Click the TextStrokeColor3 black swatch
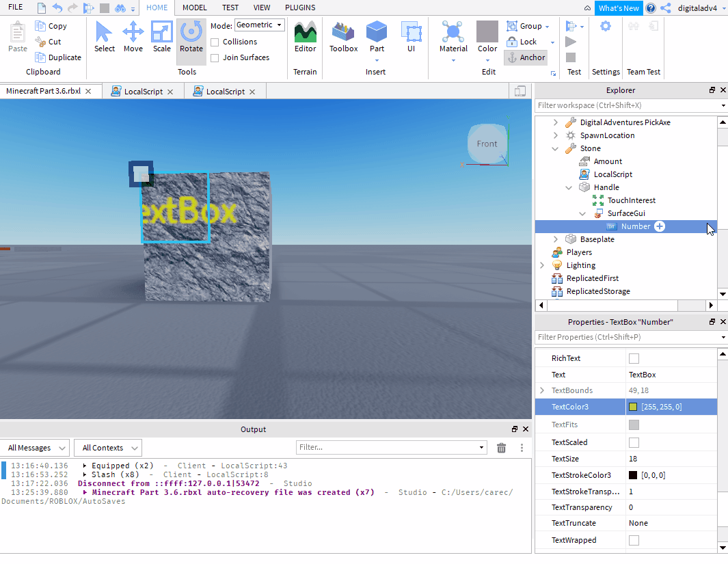 click(x=633, y=475)
